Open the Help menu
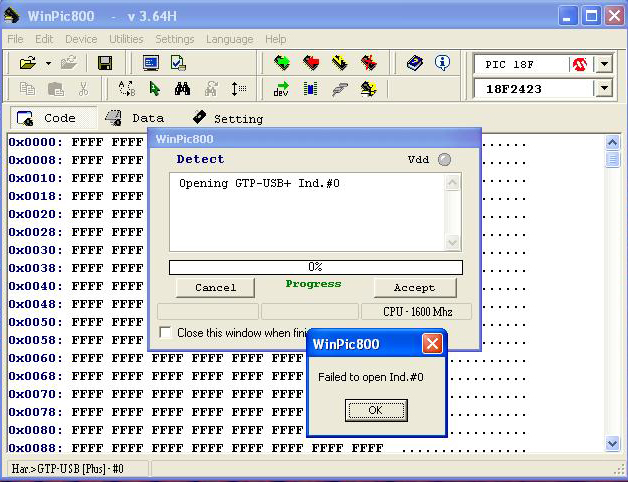Image resolution: width=628 pixels, height=482 pixels. 276,39
